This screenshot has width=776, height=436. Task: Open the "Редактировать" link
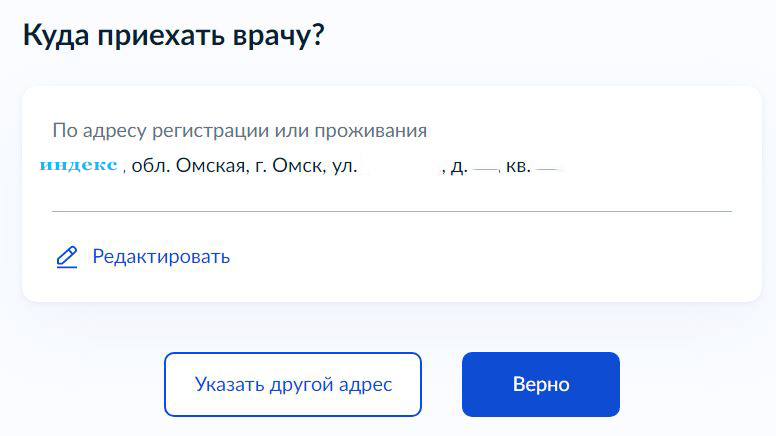click(x=161, y=257)
